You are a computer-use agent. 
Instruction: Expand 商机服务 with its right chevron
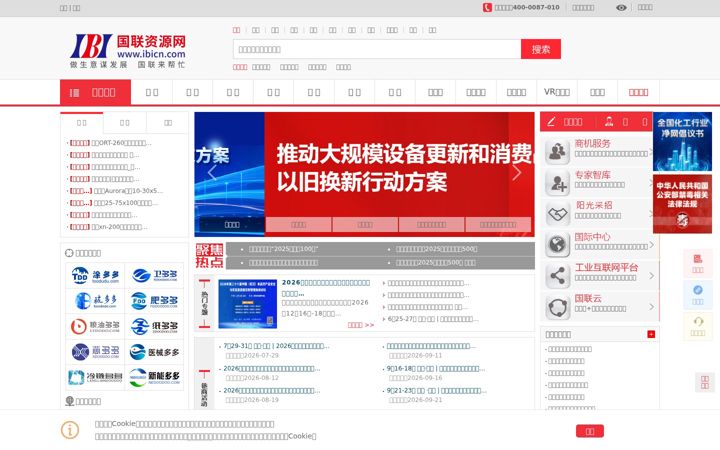coord(651,152)
